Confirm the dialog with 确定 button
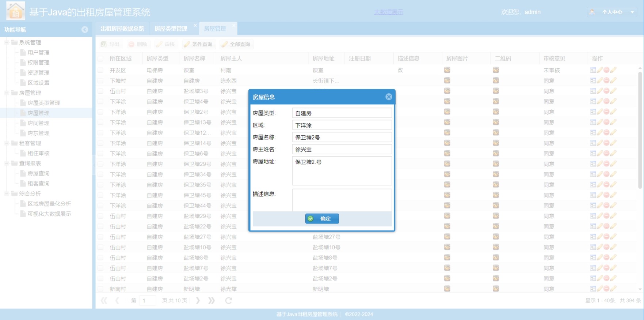Screen dimensions: 644x320 pos(322,219)
